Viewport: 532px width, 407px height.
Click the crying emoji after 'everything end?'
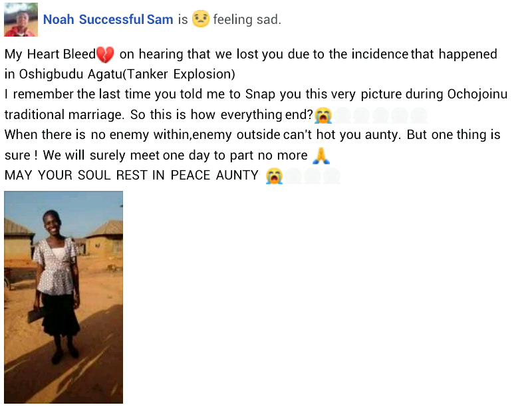coord(323,115)
